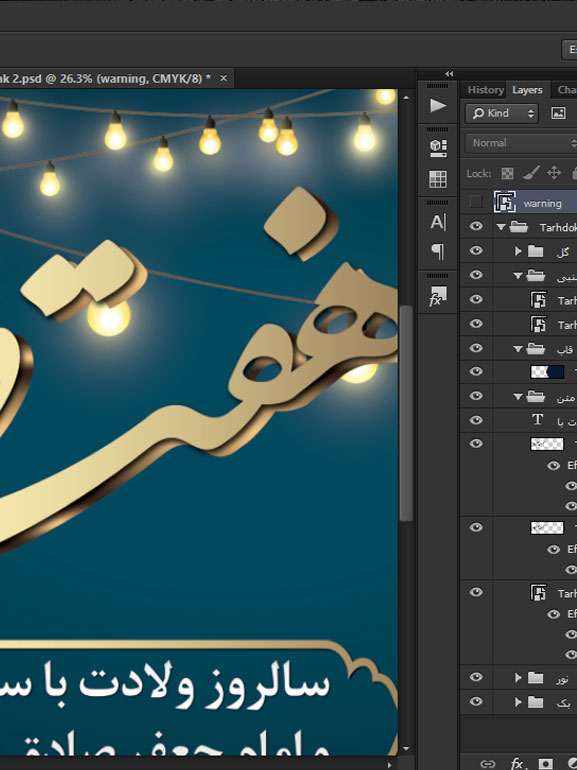Expand the group listed below نور

[518, 702]
